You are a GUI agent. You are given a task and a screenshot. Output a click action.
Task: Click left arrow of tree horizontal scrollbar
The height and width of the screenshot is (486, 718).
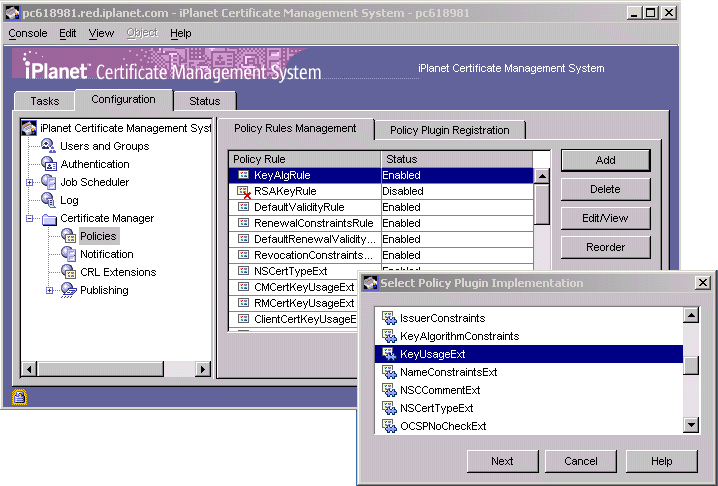click(29, 369)
